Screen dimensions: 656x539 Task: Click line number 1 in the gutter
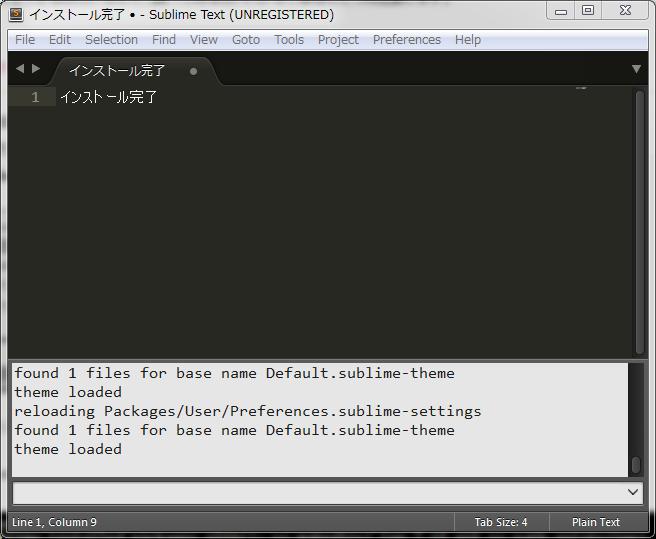pos(35,98)
